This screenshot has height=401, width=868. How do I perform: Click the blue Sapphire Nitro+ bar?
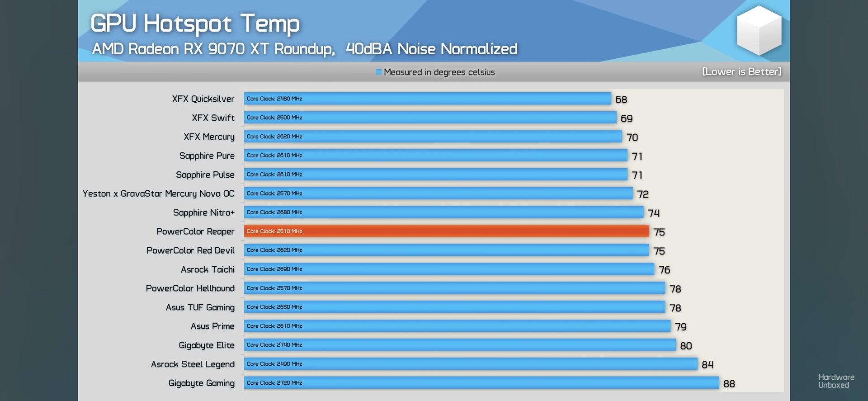(444, 212)
